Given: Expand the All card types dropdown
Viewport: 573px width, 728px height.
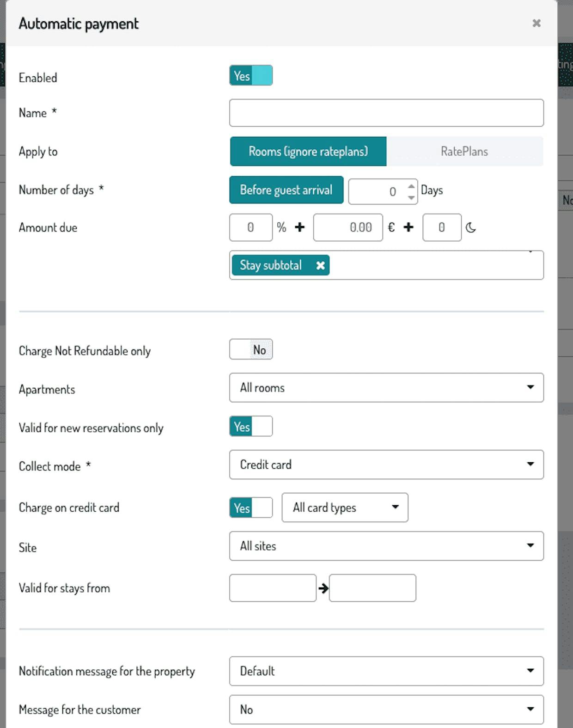Looking at the screenshot, I should [x=345, y=508].
